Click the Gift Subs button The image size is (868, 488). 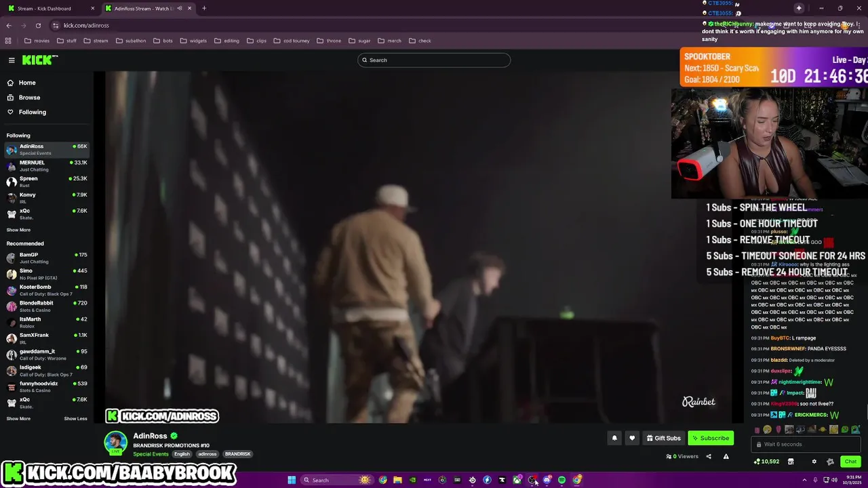[x=663, y=438]
